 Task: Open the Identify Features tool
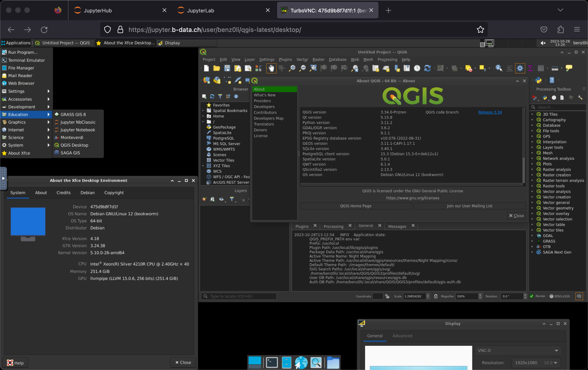(x=498, y=68)
